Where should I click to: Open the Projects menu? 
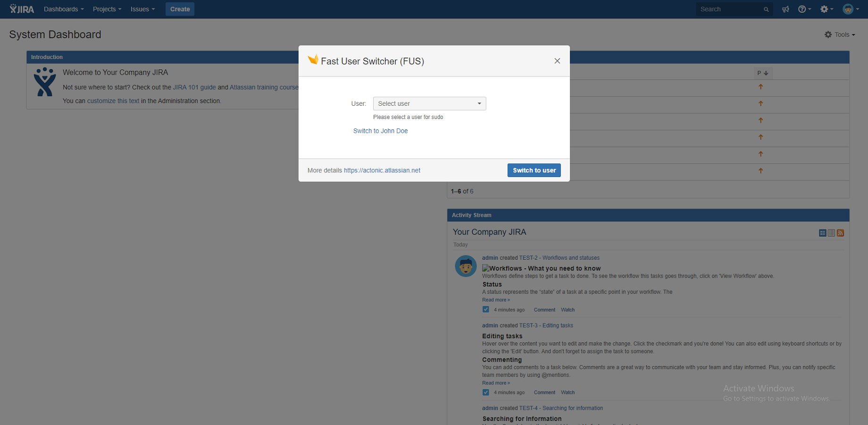(107, 9)
